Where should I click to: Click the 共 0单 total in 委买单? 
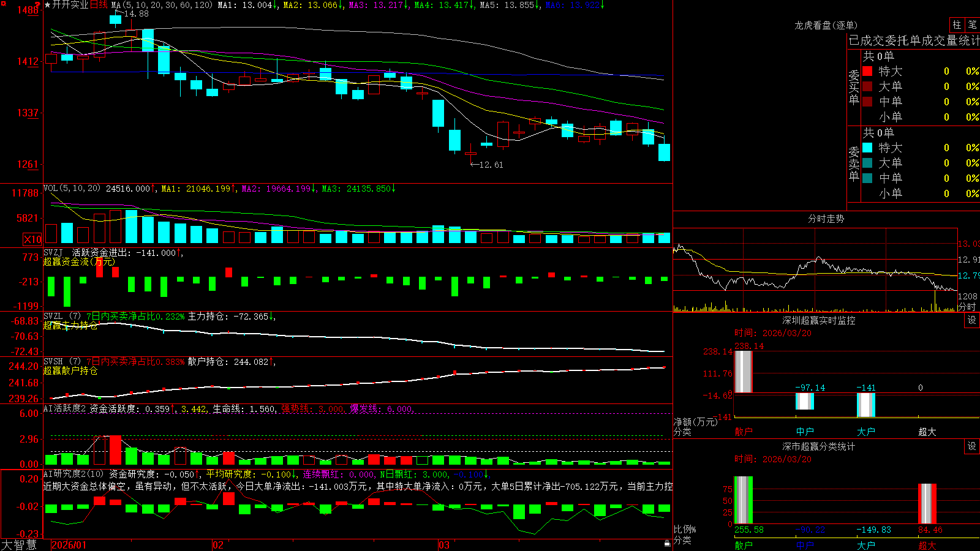tap(878, 56)
